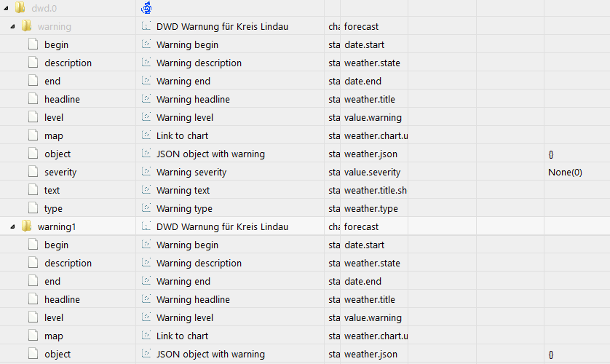This screenshot has width=610, height=364.
Task: Click chart icon beside warning's Warning begin
Action: pyautogui.click(x=146, y=44)
